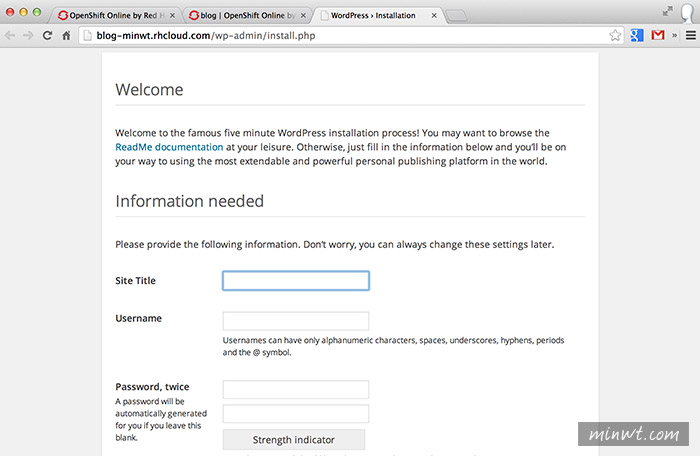
Task: Open the user profile avatar icon
Action: click(x=688, y=13)
